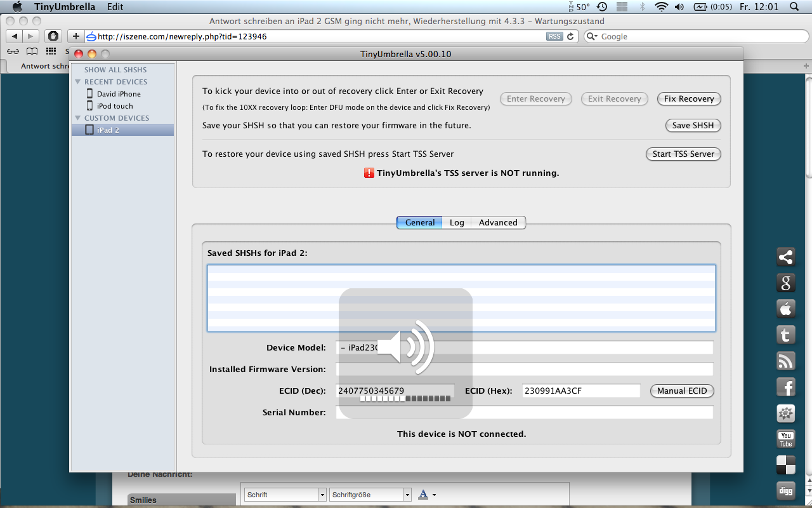The height and width of the screenshot is (508, 812).
Task: Click the Facebook share icon
Action: [786, 387]
